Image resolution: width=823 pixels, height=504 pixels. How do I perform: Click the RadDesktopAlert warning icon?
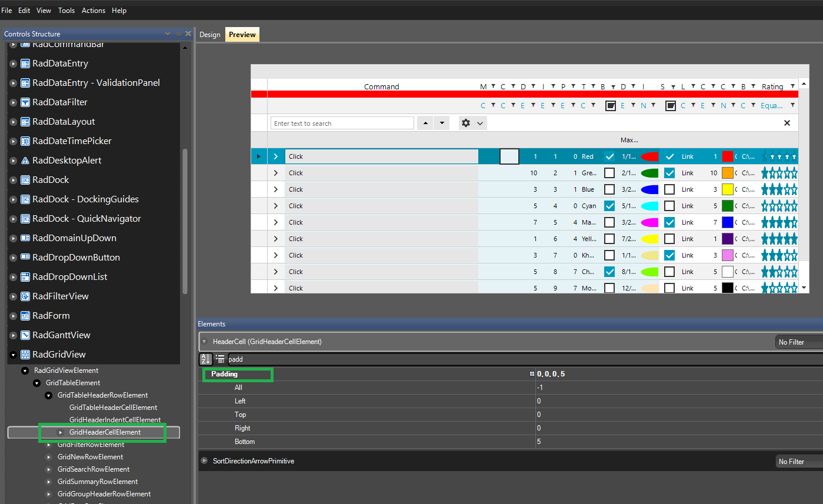pyautogui.click(x=25, y=161)
